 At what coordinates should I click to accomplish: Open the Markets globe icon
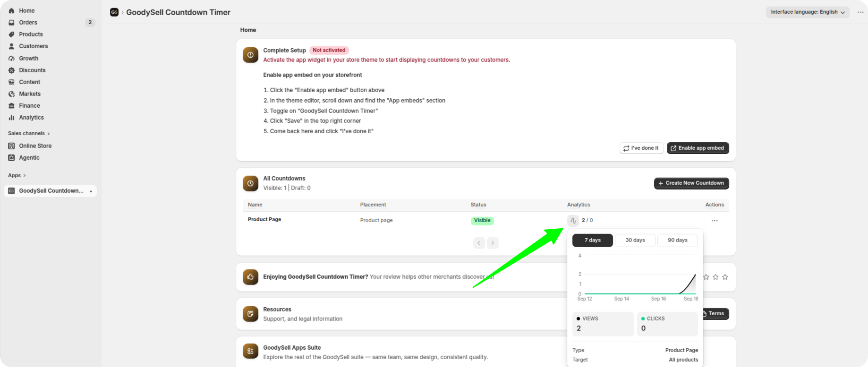[12, 94]
